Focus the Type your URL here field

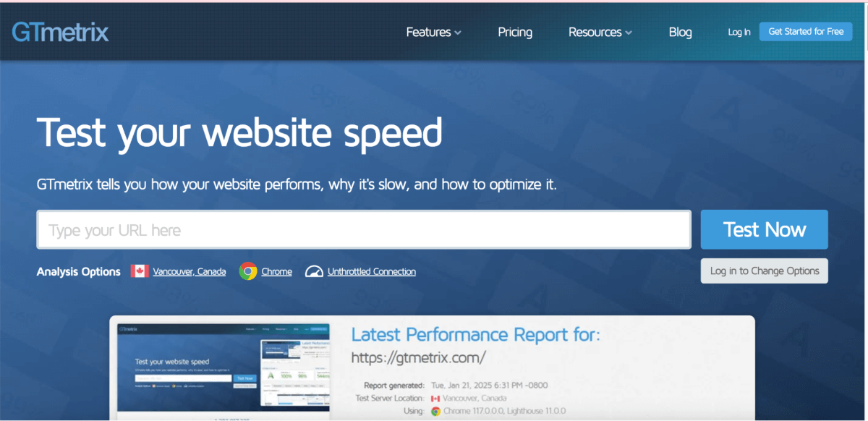364,230
